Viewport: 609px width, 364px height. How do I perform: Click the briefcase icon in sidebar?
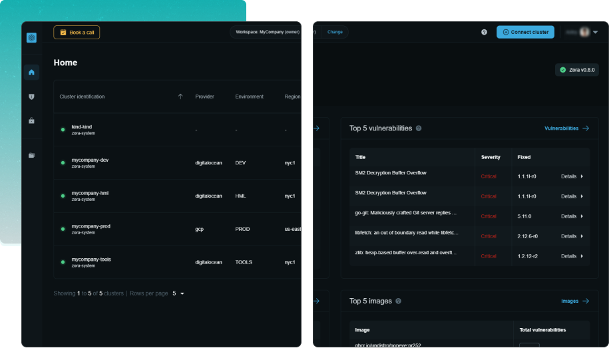point(31,121)
